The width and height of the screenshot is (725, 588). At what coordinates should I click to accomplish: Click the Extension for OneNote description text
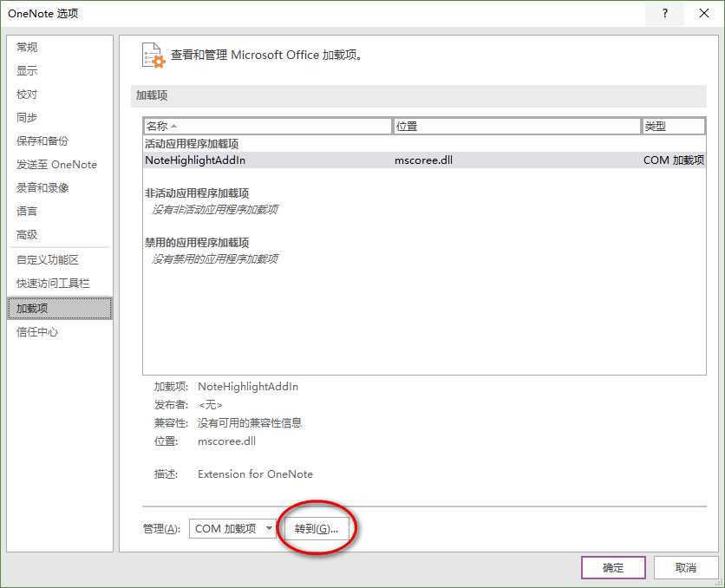(255, 474)
